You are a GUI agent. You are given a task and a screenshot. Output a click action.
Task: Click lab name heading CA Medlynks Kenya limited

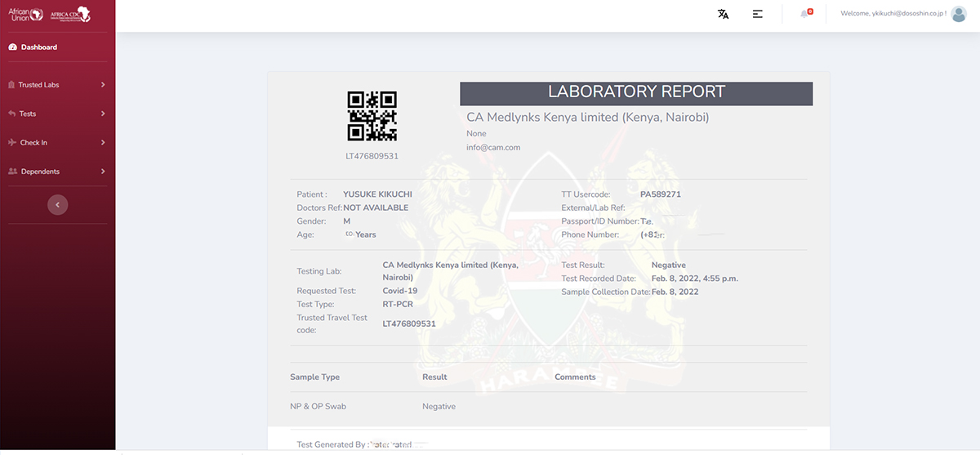point(588,118)
